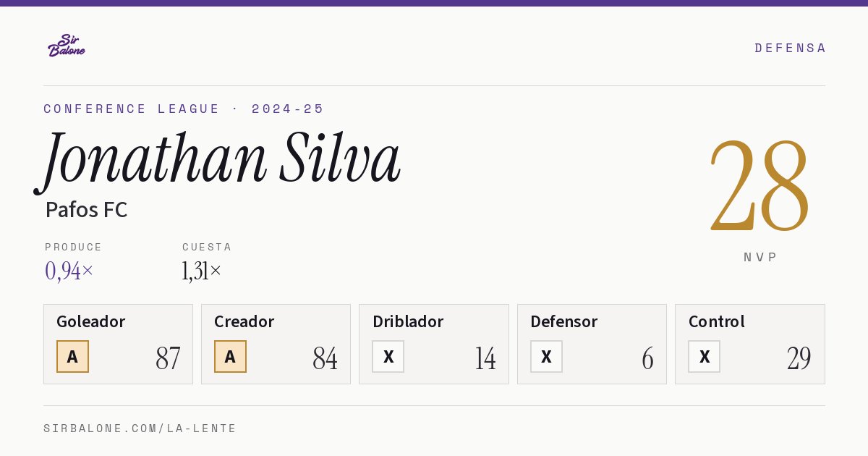
Task: Open the Goleador stat card title
Action: click(x=91, y=321)
